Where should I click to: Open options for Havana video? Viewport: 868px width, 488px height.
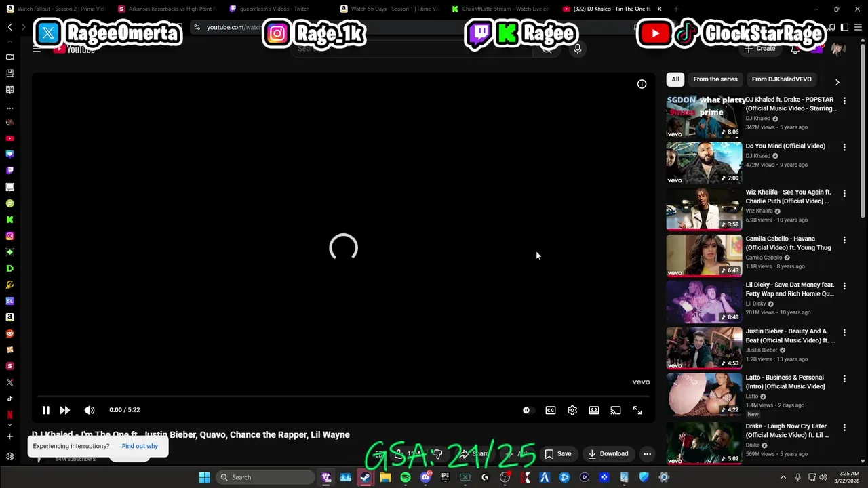click(x=844, y=240)
